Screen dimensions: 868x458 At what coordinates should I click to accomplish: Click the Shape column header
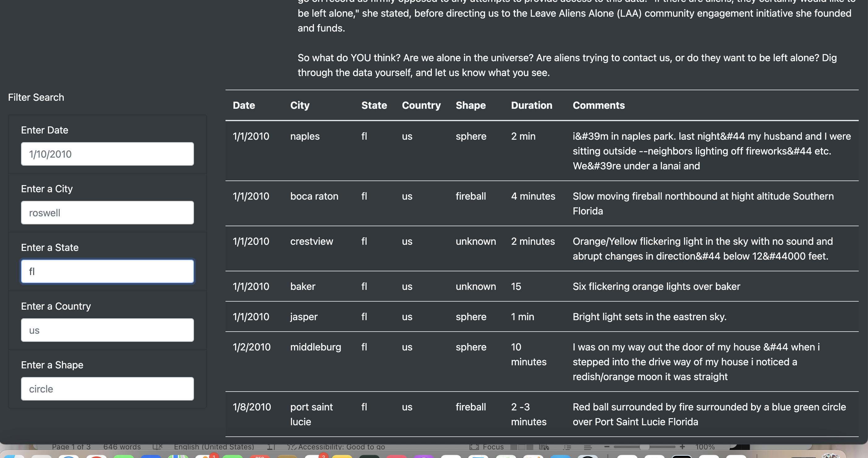[471, 105]
